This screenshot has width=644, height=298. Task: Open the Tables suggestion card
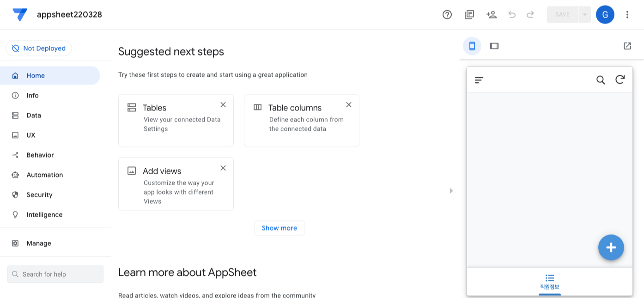176,121
